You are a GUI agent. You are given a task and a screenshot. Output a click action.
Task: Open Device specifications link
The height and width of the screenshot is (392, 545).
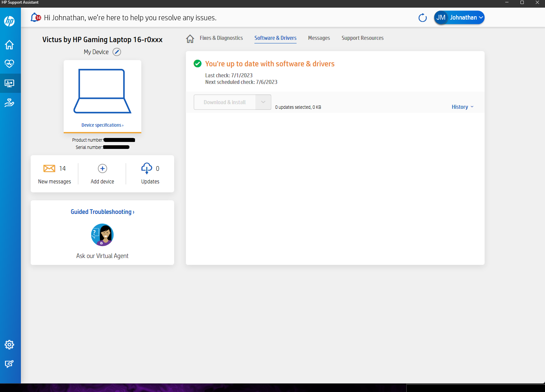pos(102,125)
